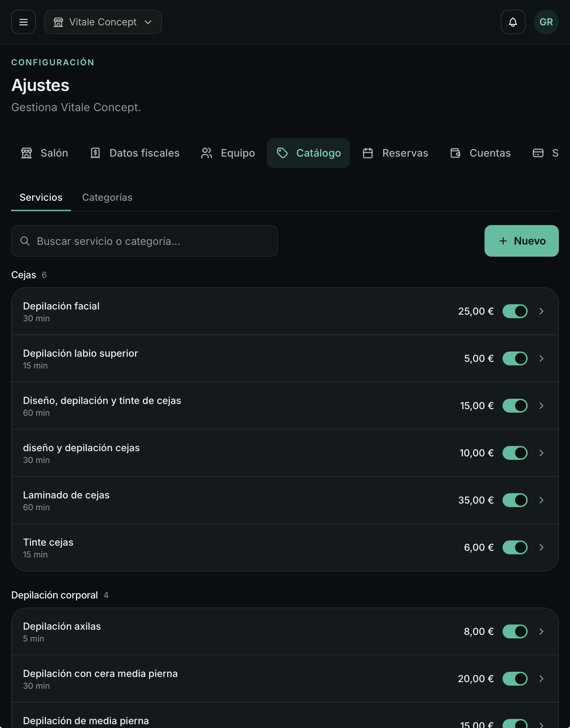The width and height of the screenshot is (570, 728).
Task: Toggle off Laminado de cejas service
Action: click(x=515, y=500)
